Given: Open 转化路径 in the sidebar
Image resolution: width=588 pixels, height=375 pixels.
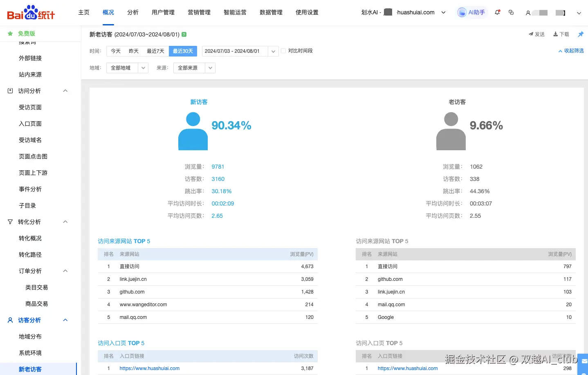Looking at the screenshot, I should point(30,255).
